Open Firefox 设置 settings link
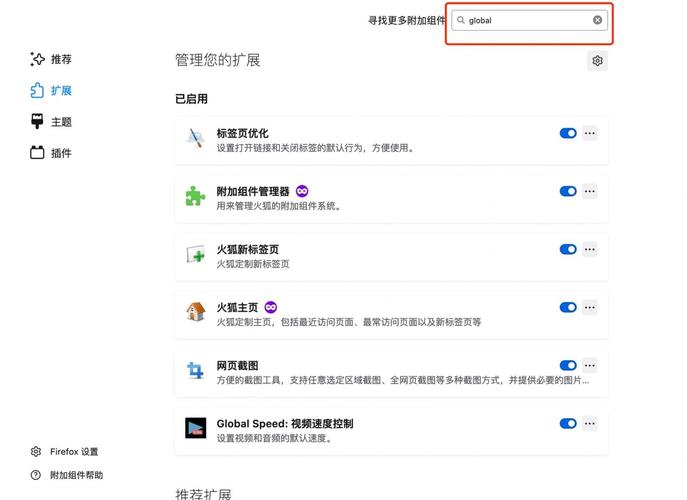Viewport: 687px width, 500px height. (74, 452)
